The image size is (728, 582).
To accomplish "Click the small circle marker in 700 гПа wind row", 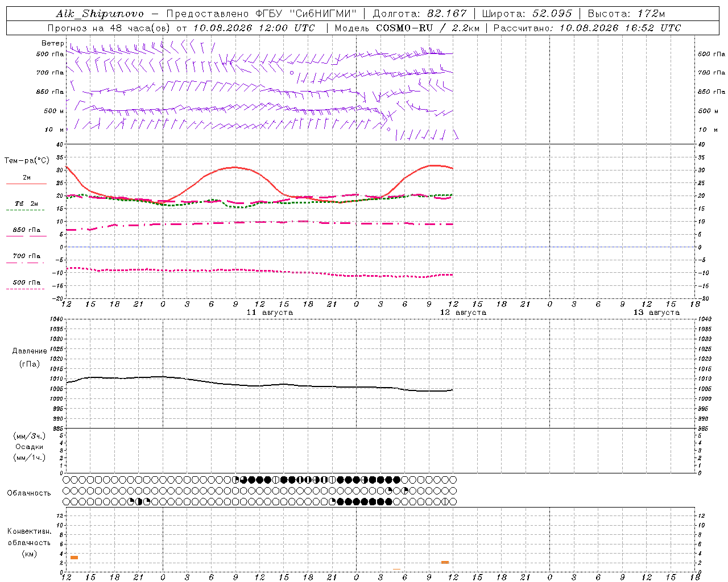I will pyautogui.click(x=292, y=73).
